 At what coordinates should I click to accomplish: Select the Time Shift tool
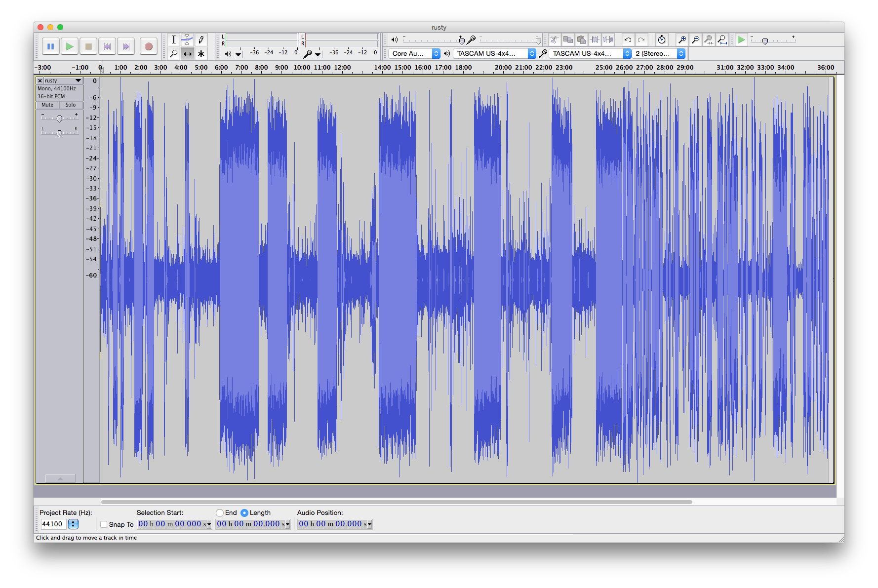(x=187, y=53)
